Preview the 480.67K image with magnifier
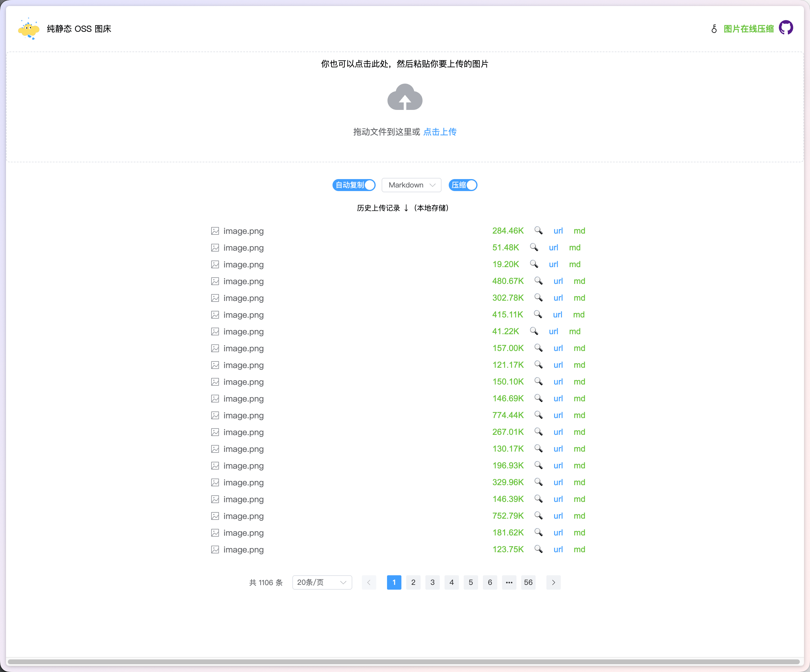This screenshot has width=810, height=672. pyautogui.click(x=539, y=281)
